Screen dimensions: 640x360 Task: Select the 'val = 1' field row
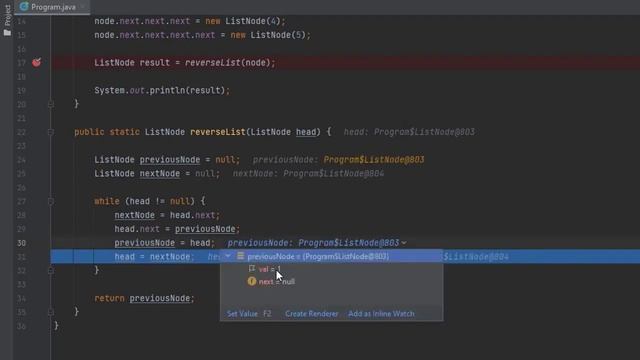pyautogui.click(x=270, y=269)
